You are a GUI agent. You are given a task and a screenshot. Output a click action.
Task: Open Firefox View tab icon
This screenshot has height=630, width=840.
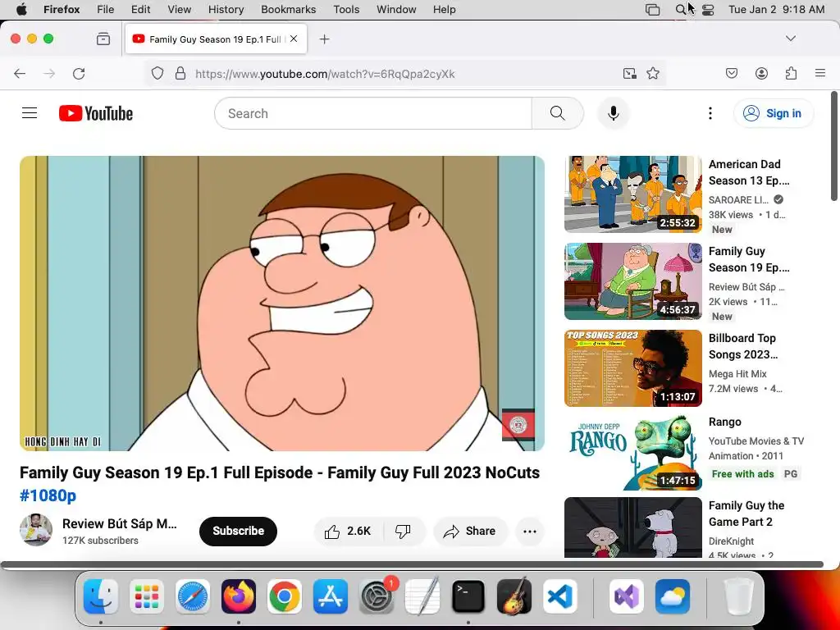pyautogui.click(x=103, y=39)
